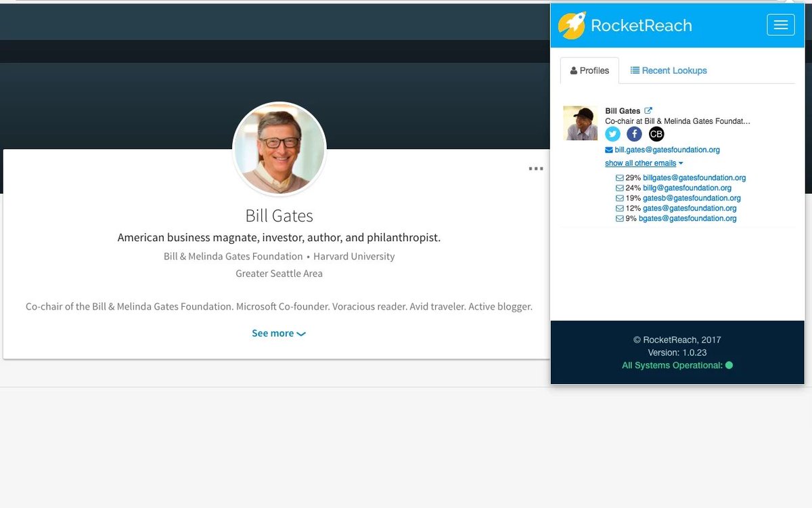Switch to the Profiles tab
This screenshot has width=812, height=508.
(589, 70)
